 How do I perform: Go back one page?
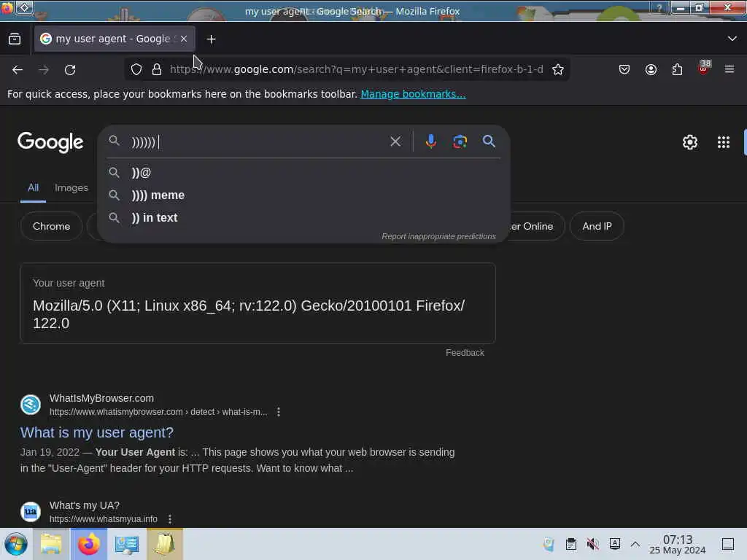[x=18, y=69]
